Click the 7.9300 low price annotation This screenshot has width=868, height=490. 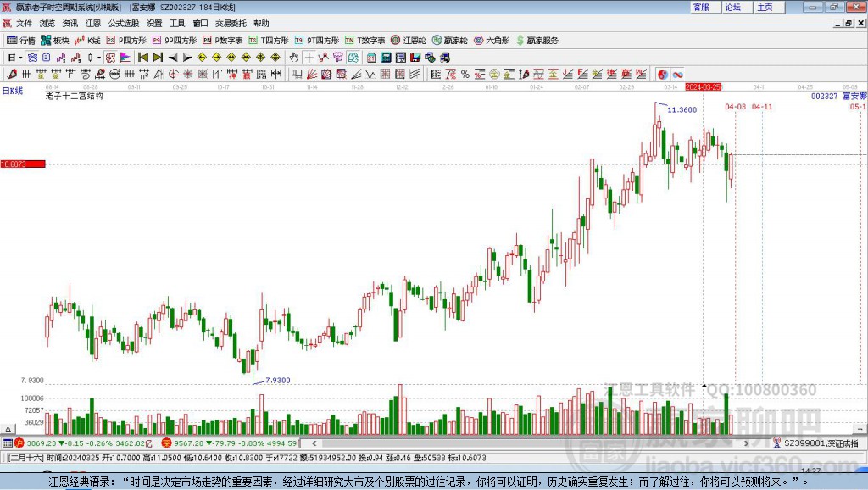click(x=278, y=381)
